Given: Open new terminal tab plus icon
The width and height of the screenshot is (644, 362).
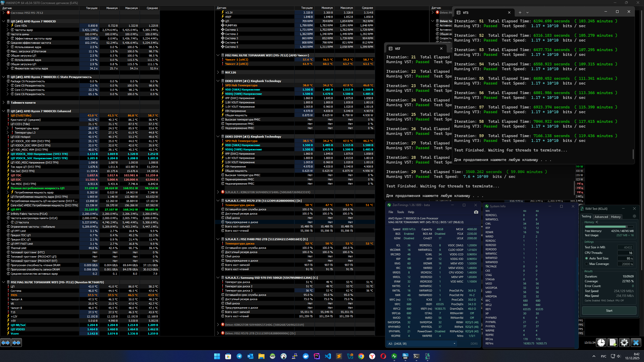Looking at the screenshot, I should coord(520,12).
